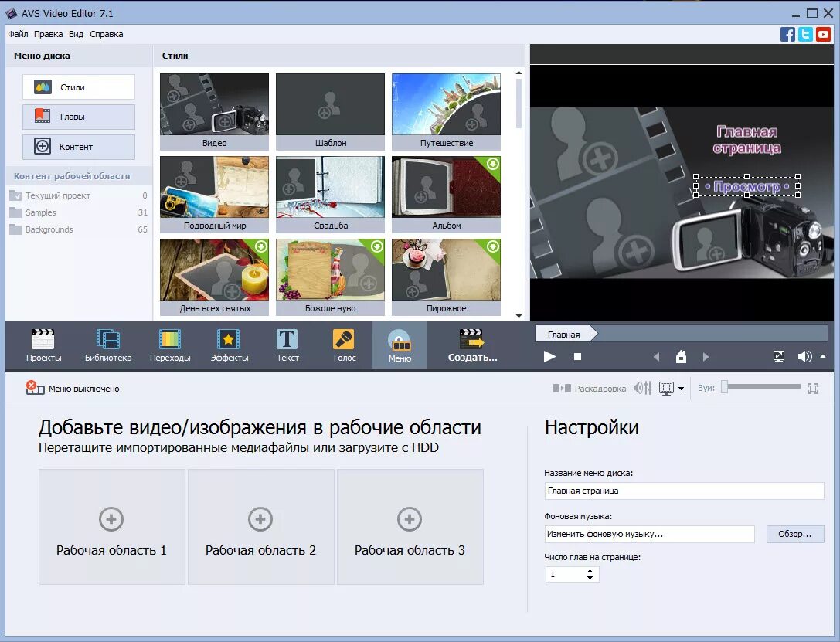The image size is (840, 642).
Task: Select the Главная page tab
Action: point(565,334)
